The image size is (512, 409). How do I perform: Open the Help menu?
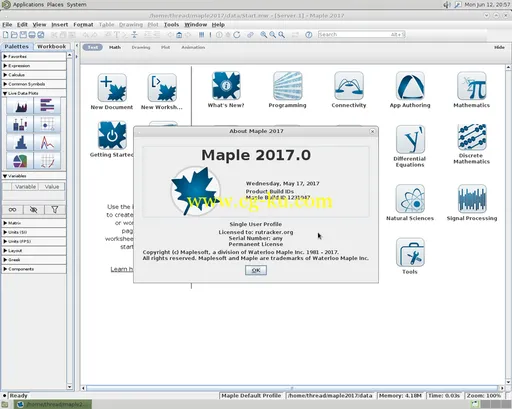pyautogui.click(x=218, y=25)
